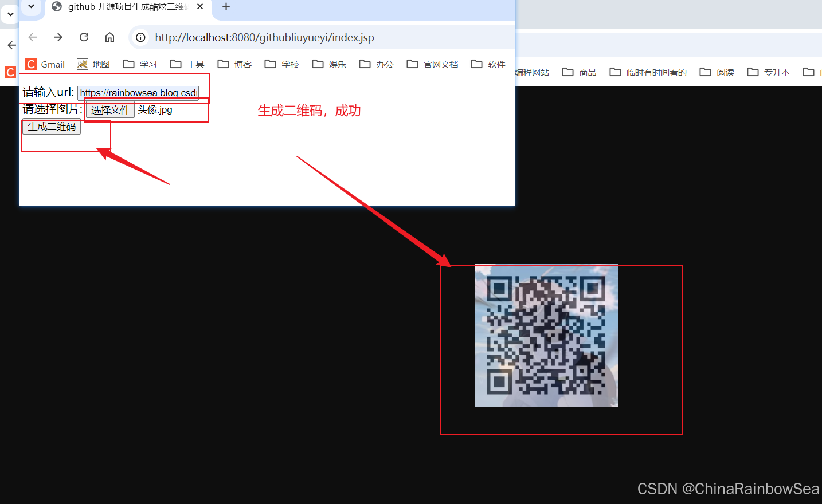Open the 学校 bookmark folder
This screenshot has width=822, height=504.
[x=282, y=64]
